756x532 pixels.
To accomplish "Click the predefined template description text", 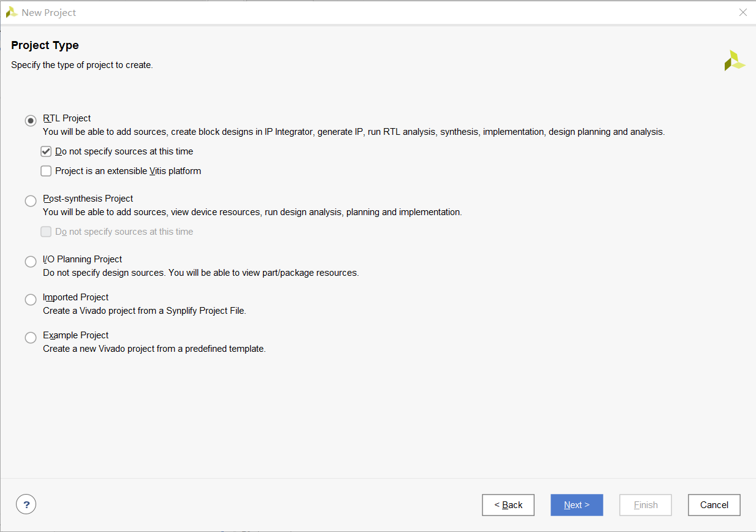I will tap(154, 349).
